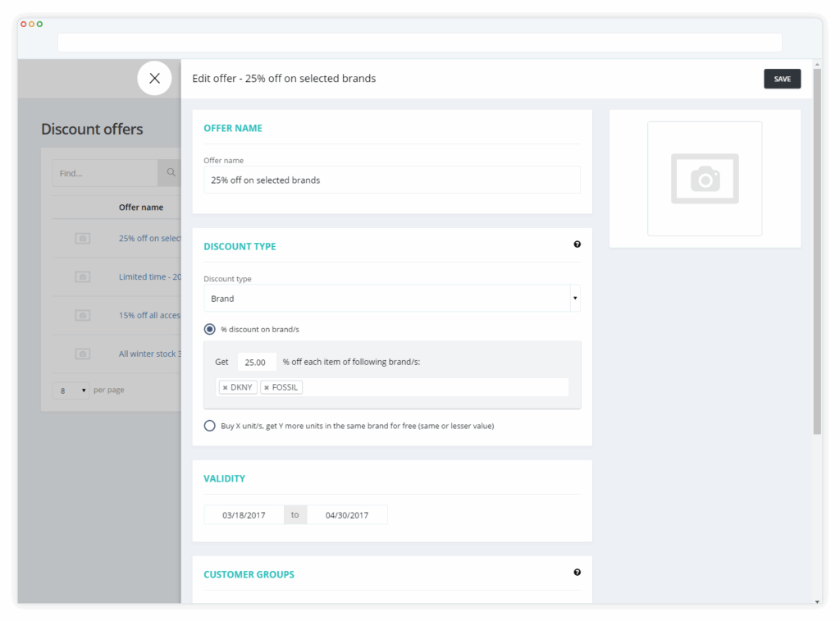
Task: Close the edit offer panel with X
Action: [x=154, y=78]
